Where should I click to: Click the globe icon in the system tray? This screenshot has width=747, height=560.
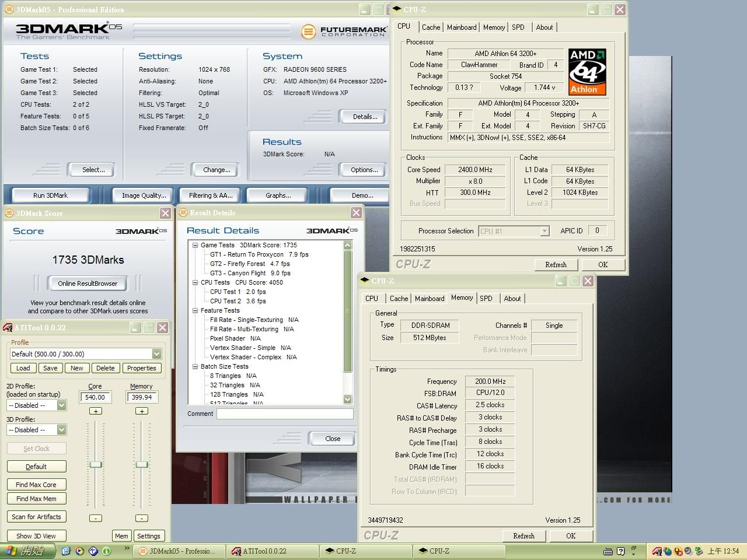point(668,551)
